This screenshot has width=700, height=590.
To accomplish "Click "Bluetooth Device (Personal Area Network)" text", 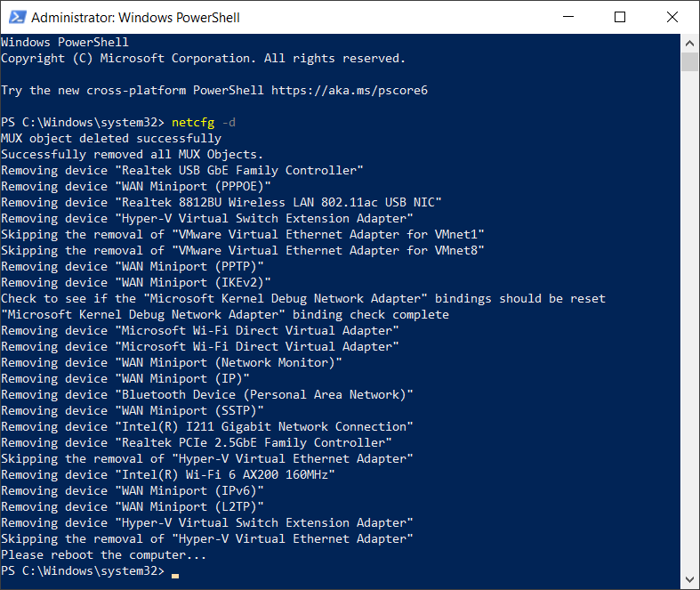I will click(264, 395).
